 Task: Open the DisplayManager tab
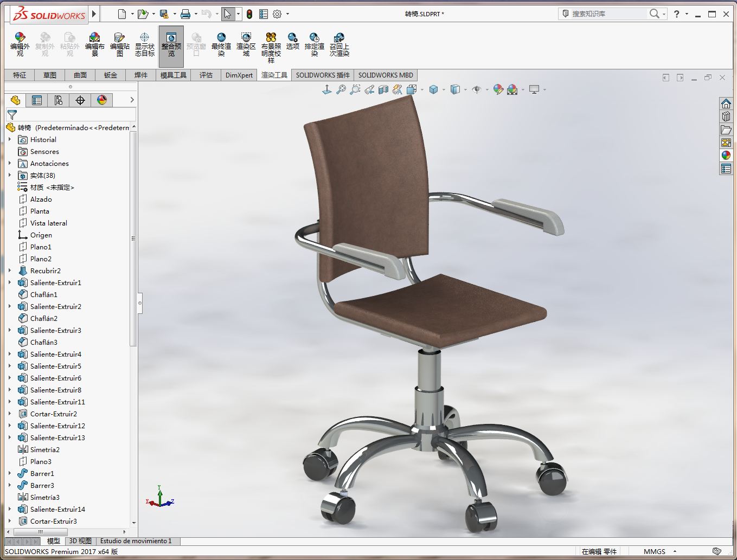click(x=102, y=100)
